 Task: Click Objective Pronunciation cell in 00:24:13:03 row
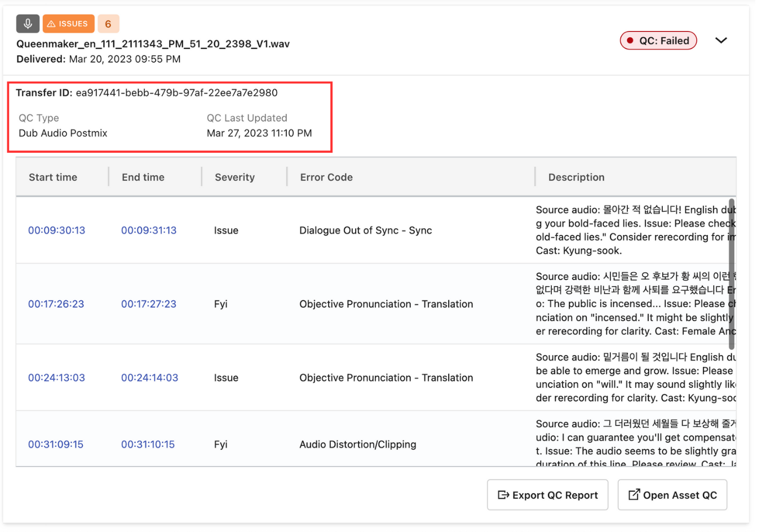(x=386, y=378)
